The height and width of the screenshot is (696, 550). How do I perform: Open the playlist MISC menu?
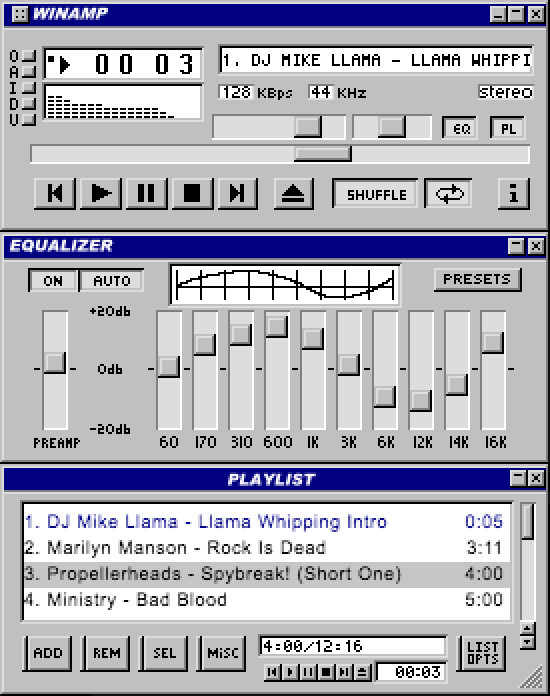tap(222, 653)
